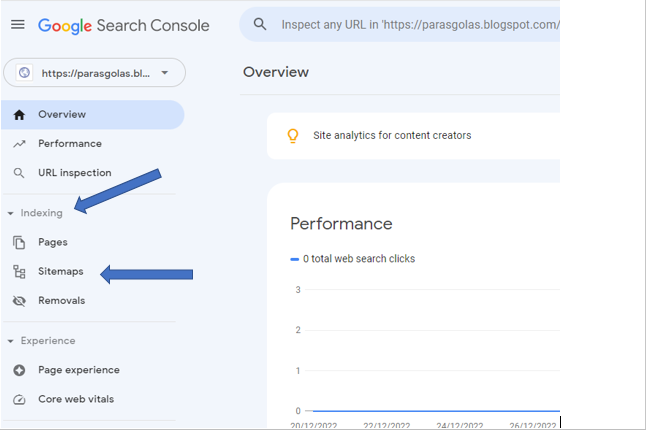The width and height of the screenshot is (646, 430).
Task: Click the Overview page heading
Action: [x=276, y=72]
